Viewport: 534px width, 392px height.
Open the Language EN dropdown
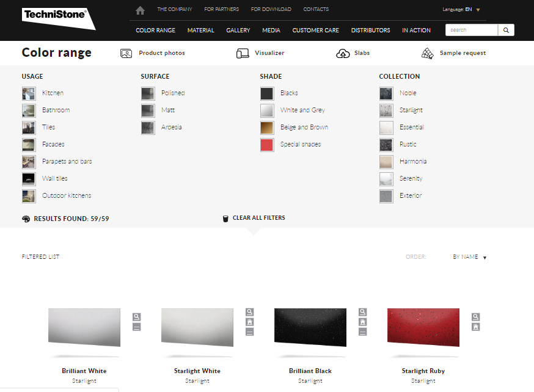[461, 10]
